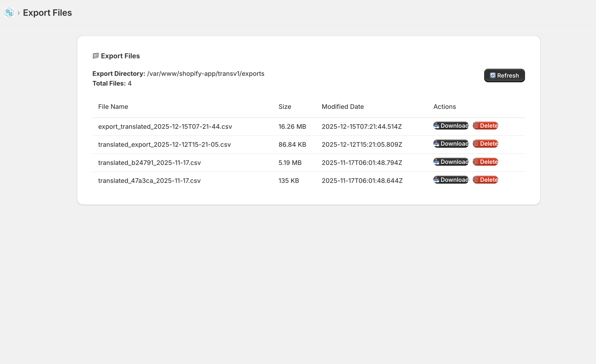
Task: Click the translation app icon in breadcrumb
Action: (9, 13)
